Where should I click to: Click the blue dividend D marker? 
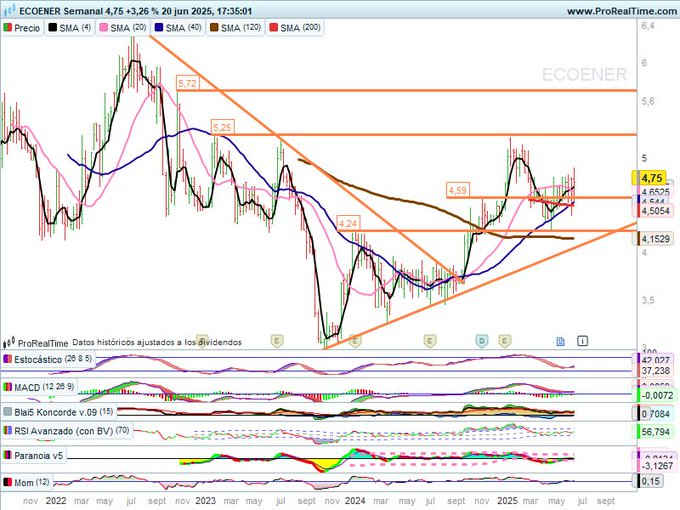click(x=482, y=341)
